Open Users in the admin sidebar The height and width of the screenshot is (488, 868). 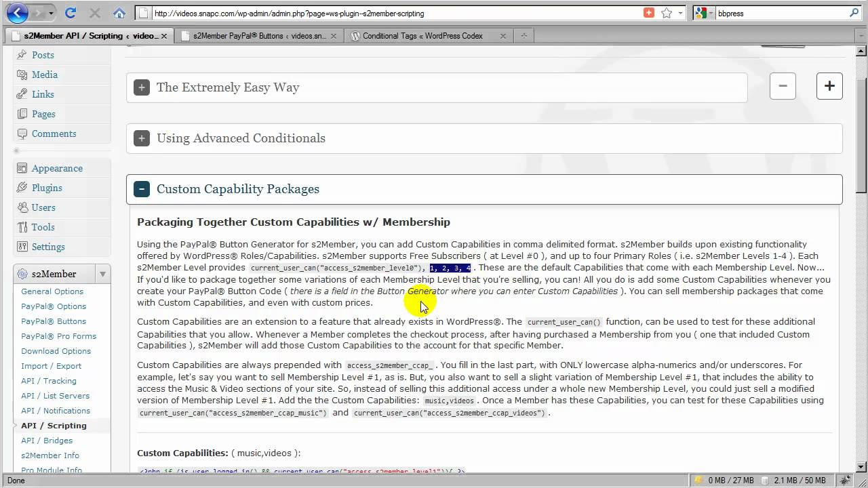click(43, 207)
